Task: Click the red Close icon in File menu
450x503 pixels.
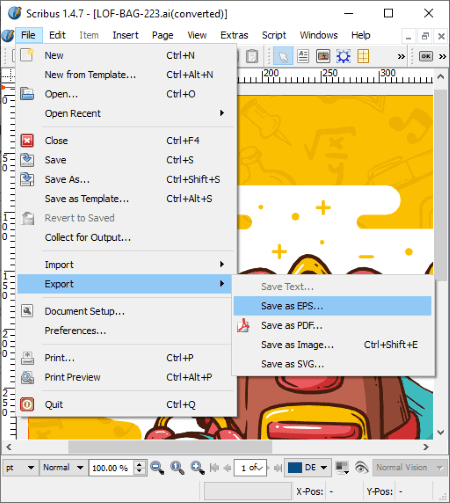Action: point(27,140)
